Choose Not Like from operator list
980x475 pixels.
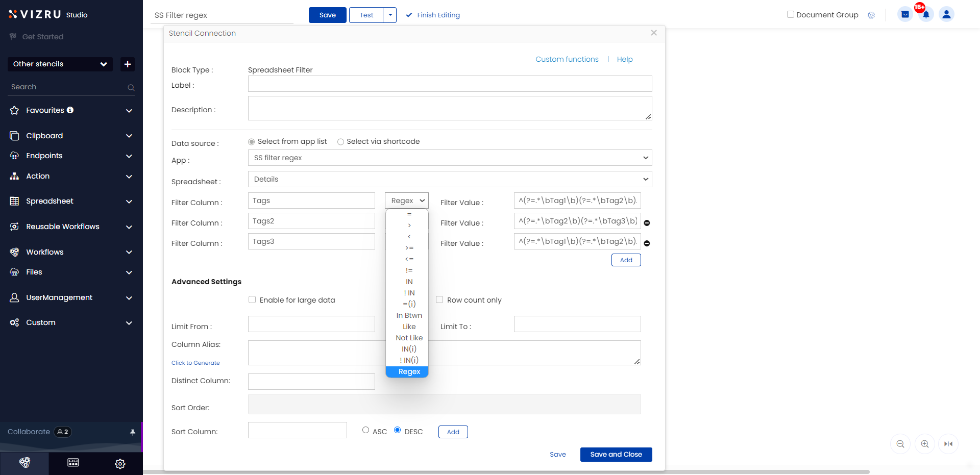tap(409, 338)
